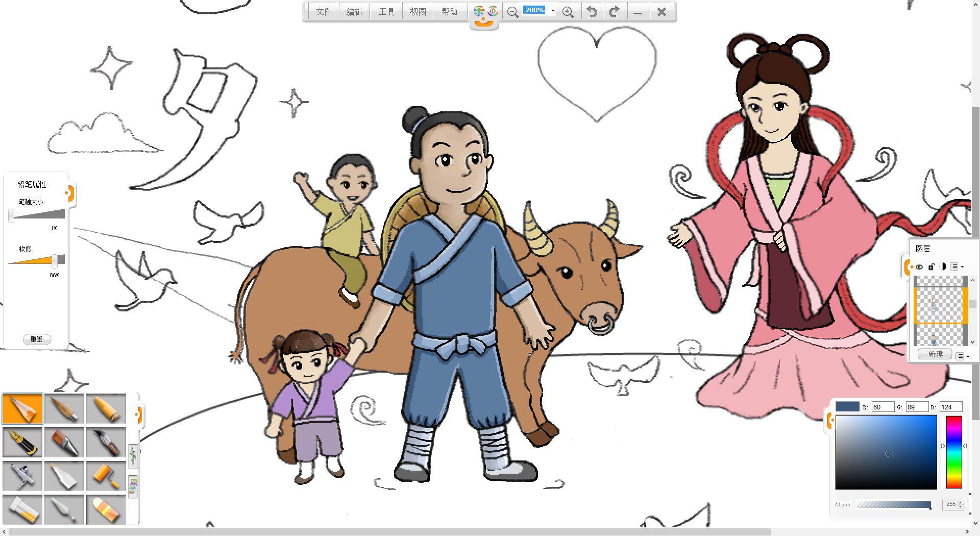Choose the crayon tool
The image size is (980, 536).
(x=106, y=408)
